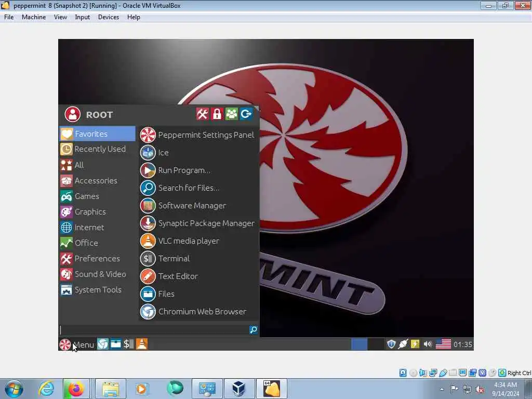Open the Internet category
Screen dimensions: 532x399
[97, 228]
